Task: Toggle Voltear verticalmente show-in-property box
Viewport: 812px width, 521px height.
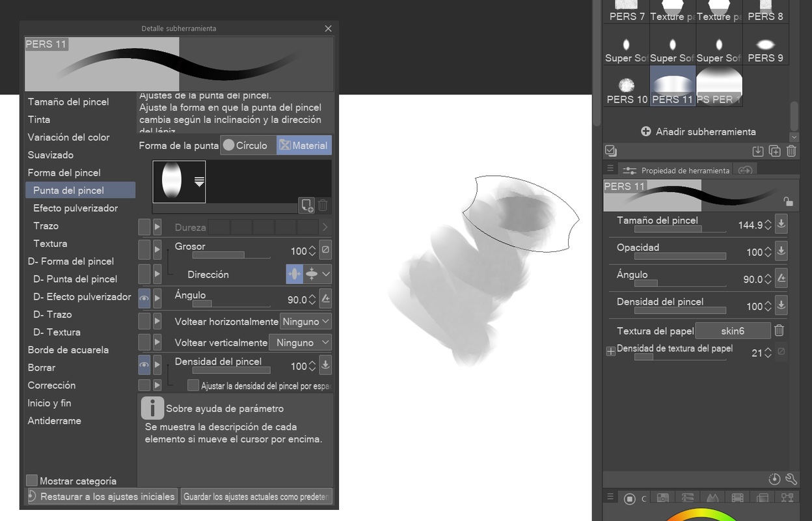Action: 144,343
